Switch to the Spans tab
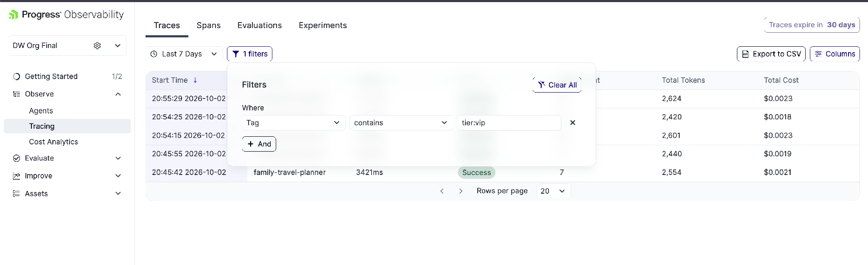The width and height of the screenshot is (868, 265). 208,25
